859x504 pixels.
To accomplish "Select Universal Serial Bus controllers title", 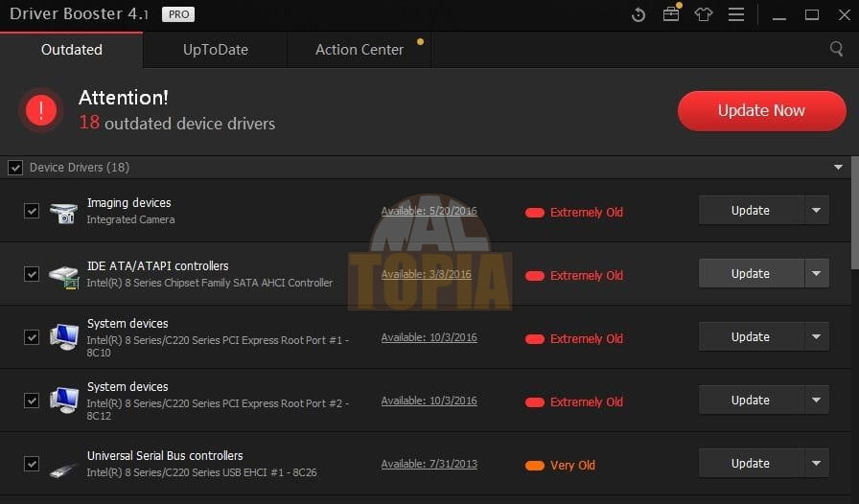I will (165, 455).
